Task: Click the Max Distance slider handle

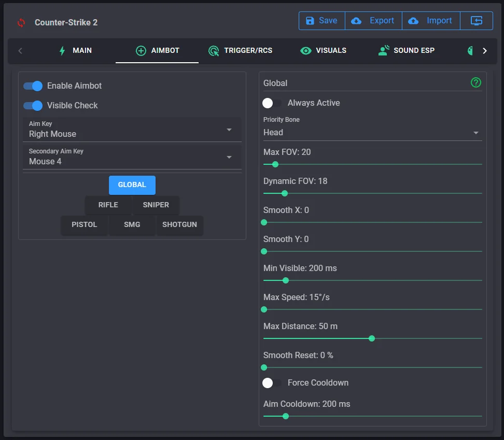Action: click(372, 338)
